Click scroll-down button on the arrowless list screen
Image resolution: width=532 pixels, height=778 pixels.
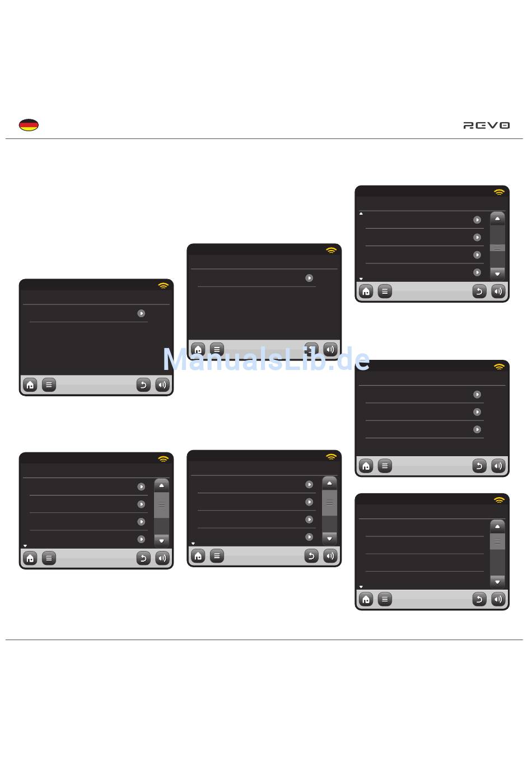(x=497, y=582)
